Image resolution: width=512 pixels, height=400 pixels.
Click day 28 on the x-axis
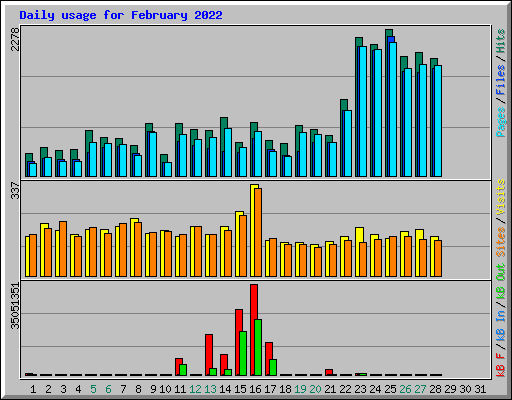point(435,389)
